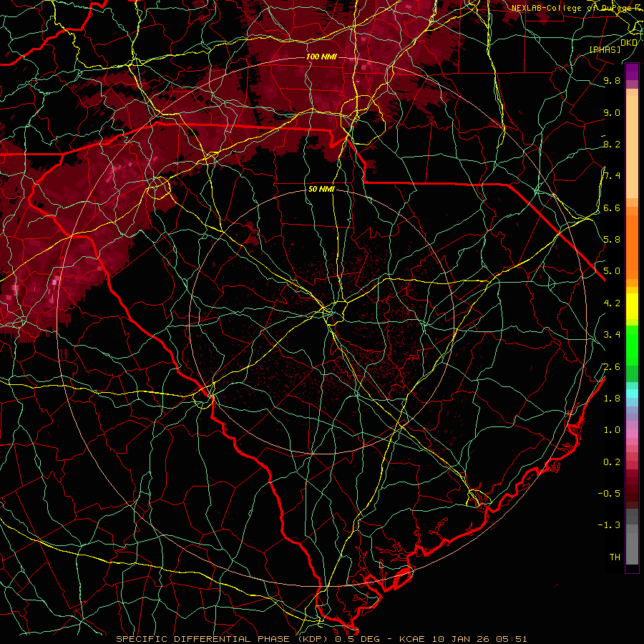Image resolution: width=644 pixels, height=644 pixels.
Task: Click the "SPECIFIC DIFFERENTIAL PHASE (KDP)" caption text
Action: [x=224, y=639]
